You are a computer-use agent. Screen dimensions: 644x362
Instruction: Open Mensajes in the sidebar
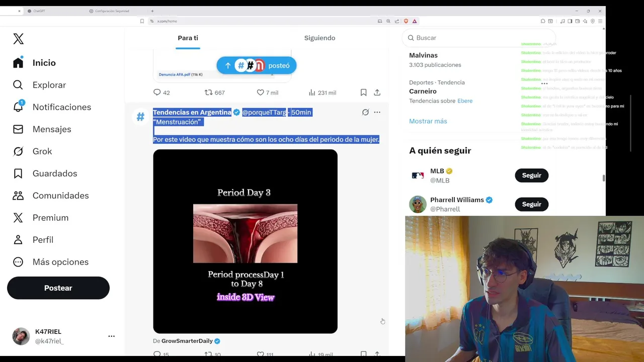[42, 129]
